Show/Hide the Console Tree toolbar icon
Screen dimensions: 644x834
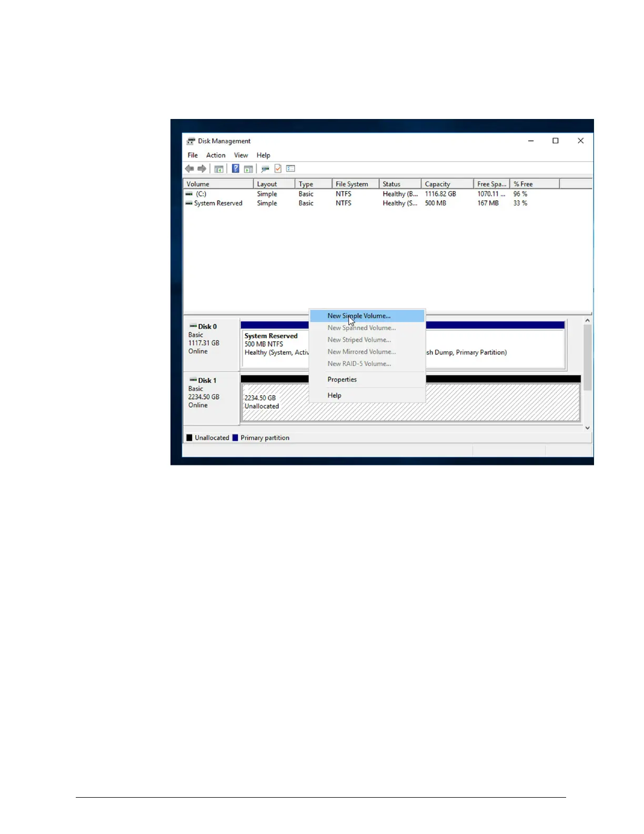(x=219, y=168)
